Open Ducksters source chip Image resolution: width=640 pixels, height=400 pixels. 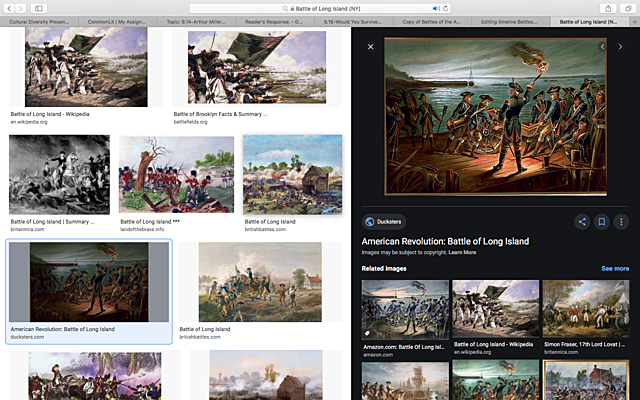tap(384, 222)
